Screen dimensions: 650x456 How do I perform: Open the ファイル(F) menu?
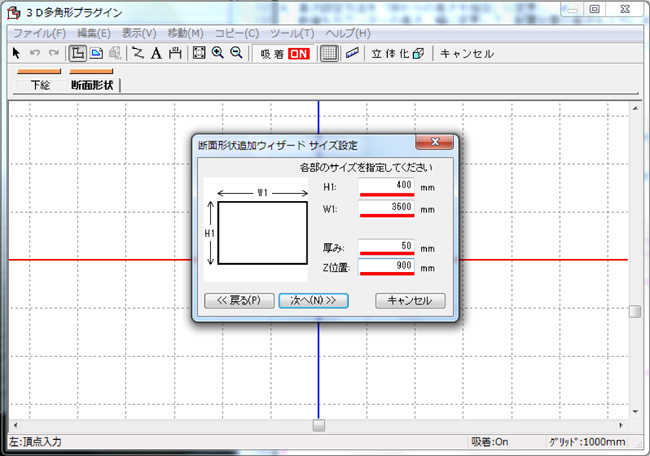pyautogui.click(x=38, y=33)
